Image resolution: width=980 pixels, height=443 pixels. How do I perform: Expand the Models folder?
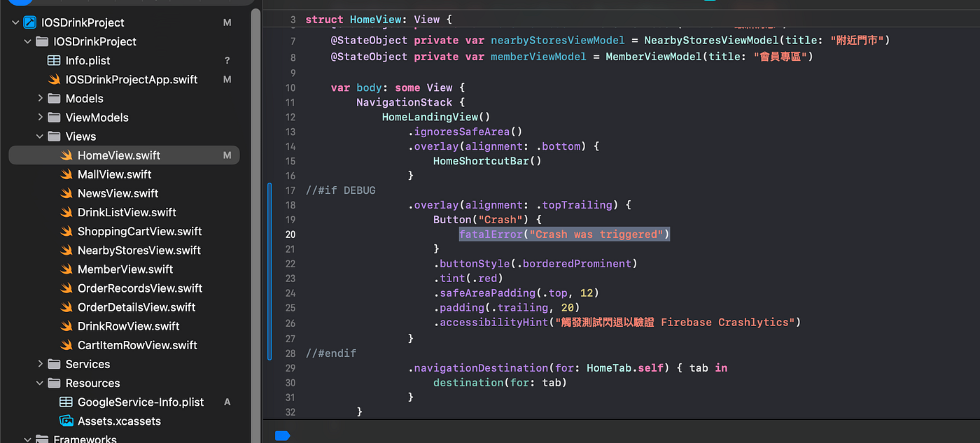pos(40,99)
